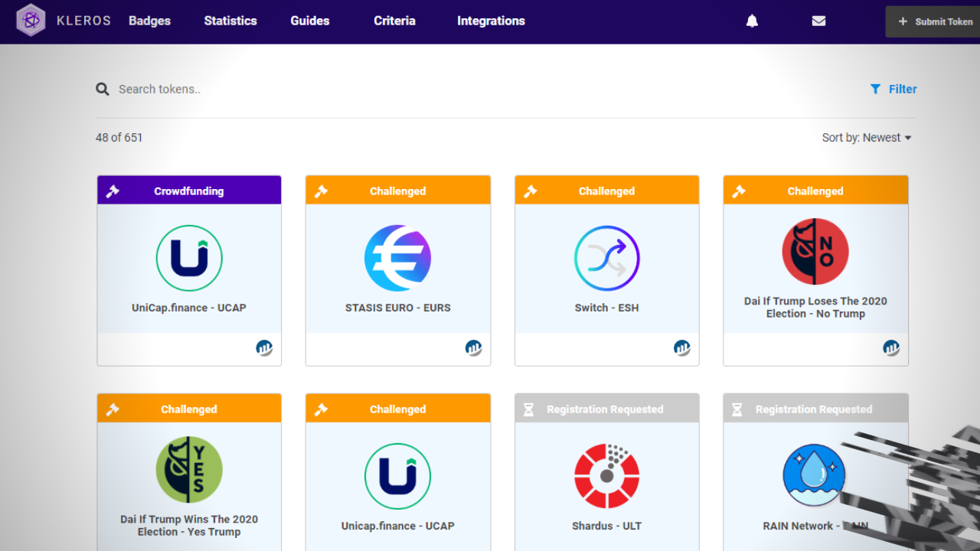Click the 'Switch - ESH' token name
This screenshot has width=980, height=551.
(x=607, y=308)
